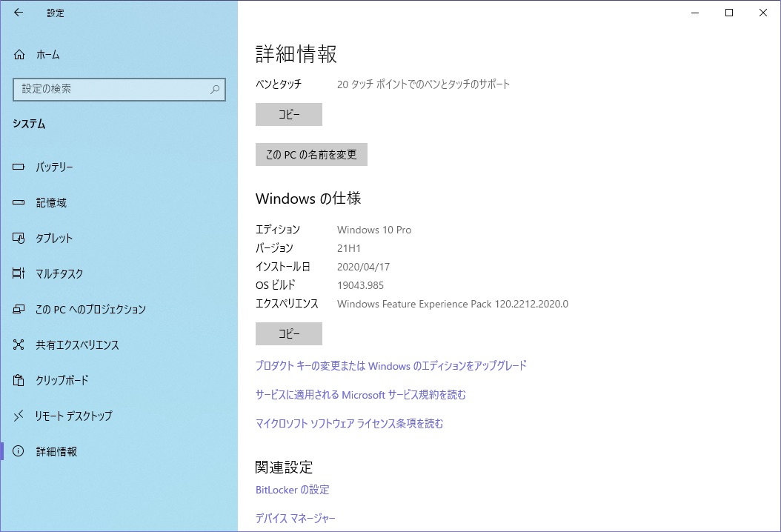Open デバイス マネージャー link
The height and width of the screenshot is (532, 781).
pos(296,519)
